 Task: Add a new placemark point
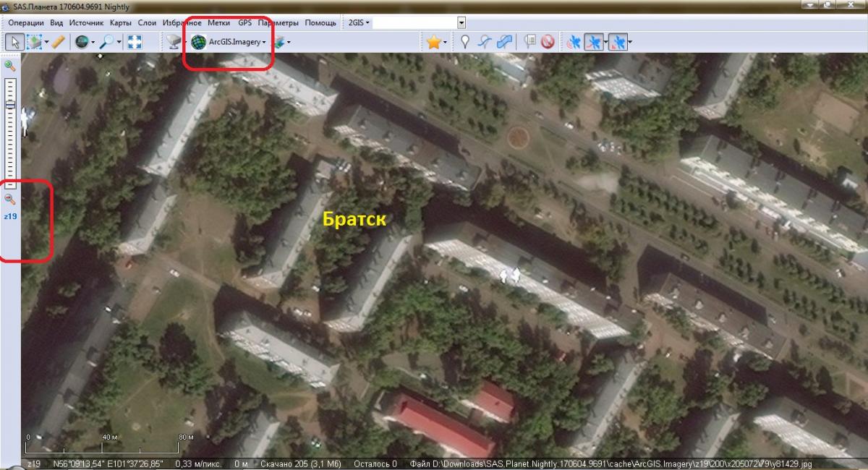point(465,42)
